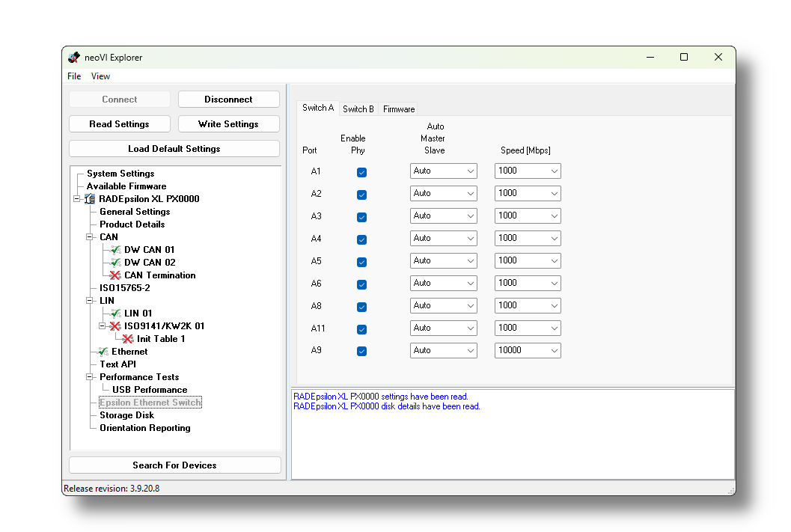The image size is (791, 532).
Task: Collapse the RADEpsilon XL PX0000 tree node
Action: (76, 199)
